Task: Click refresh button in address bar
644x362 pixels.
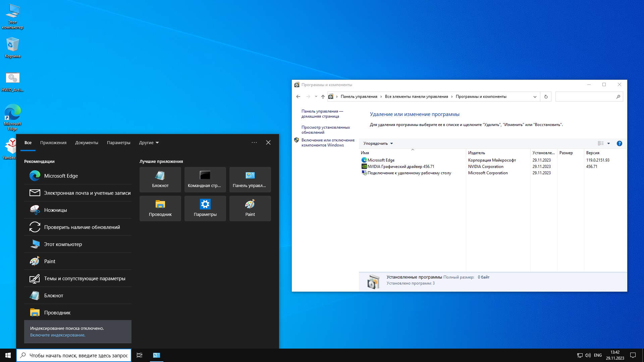Action: (546, 97)
